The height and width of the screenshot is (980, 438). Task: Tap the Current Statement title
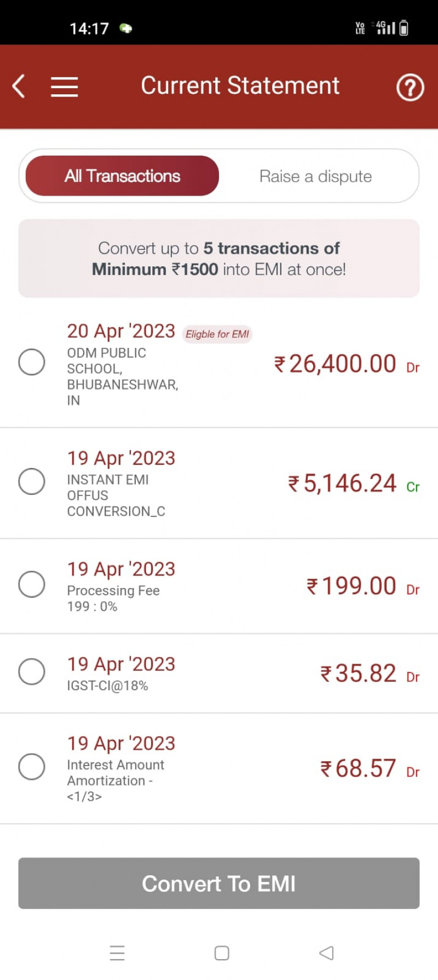[240, 86]
